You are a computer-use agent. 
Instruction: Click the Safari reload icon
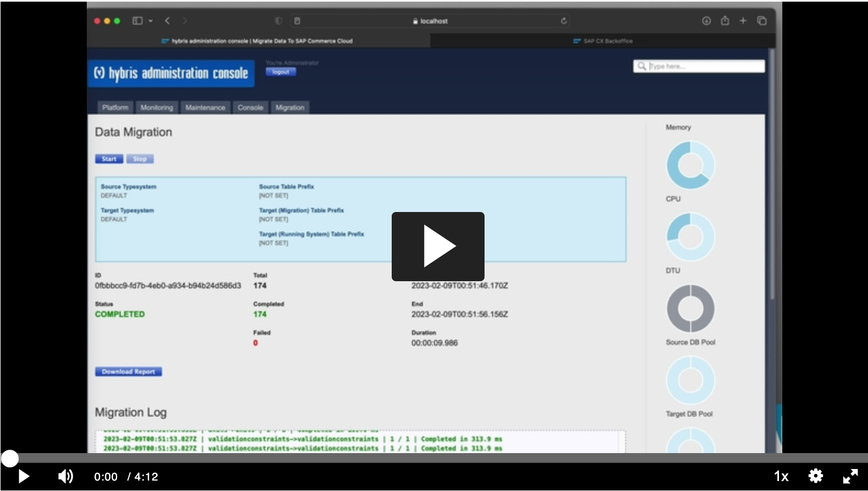coord(564,21)
